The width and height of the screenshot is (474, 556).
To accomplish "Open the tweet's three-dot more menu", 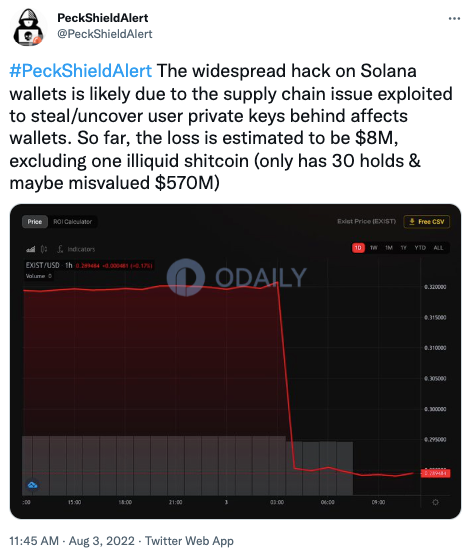I will point(454,18).
